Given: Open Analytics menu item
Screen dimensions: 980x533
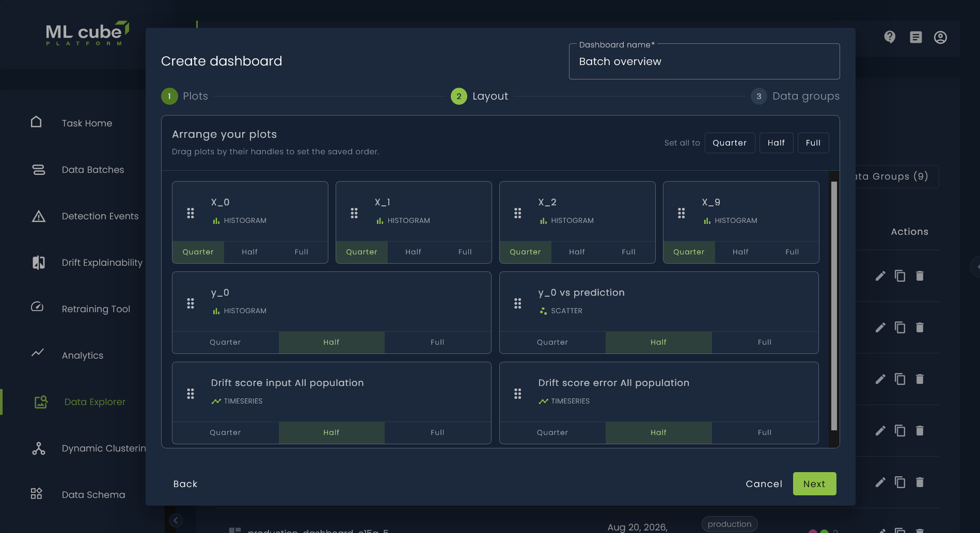Looking at the screenshot, I should coord(83,356).
